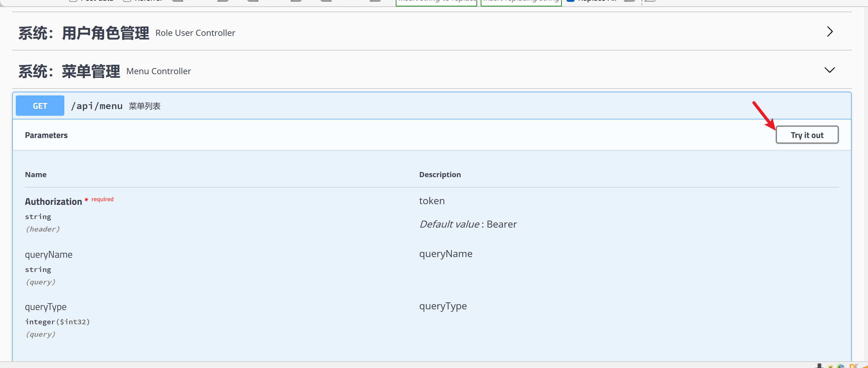Viewport: 868px width, 368px height.
Task: Select the queryName parameter name
Action: [x=49, y=254]
